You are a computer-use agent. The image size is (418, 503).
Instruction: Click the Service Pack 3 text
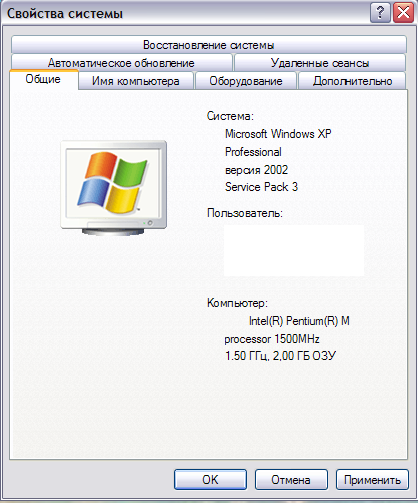(x=261, y=187)
